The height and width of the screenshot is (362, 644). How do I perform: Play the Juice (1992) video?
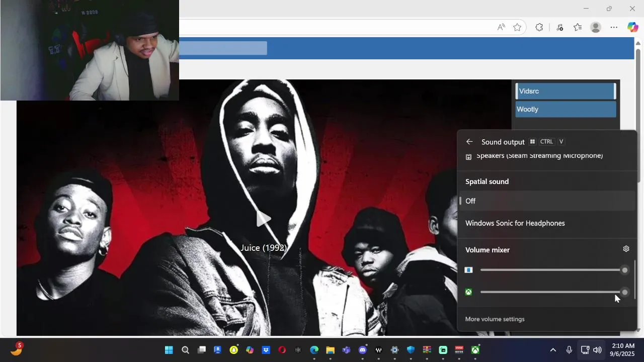point(264,219)
